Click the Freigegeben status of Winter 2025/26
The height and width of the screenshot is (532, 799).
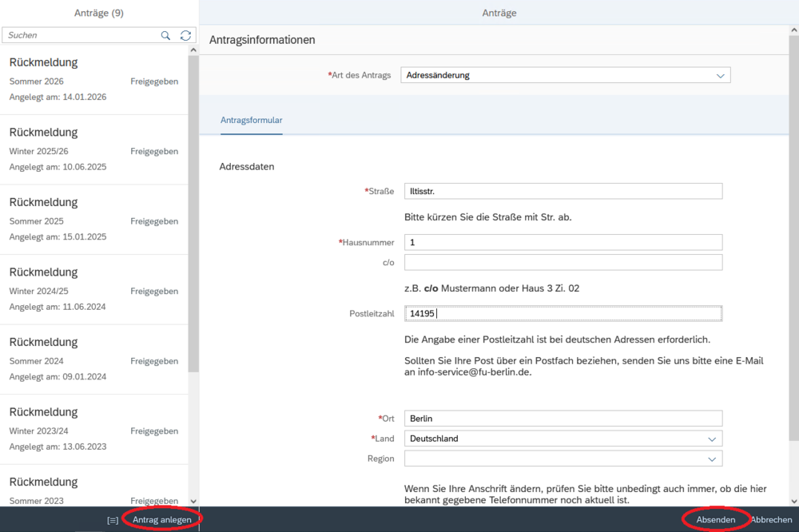pyautogui.click(x=154, y=151)
